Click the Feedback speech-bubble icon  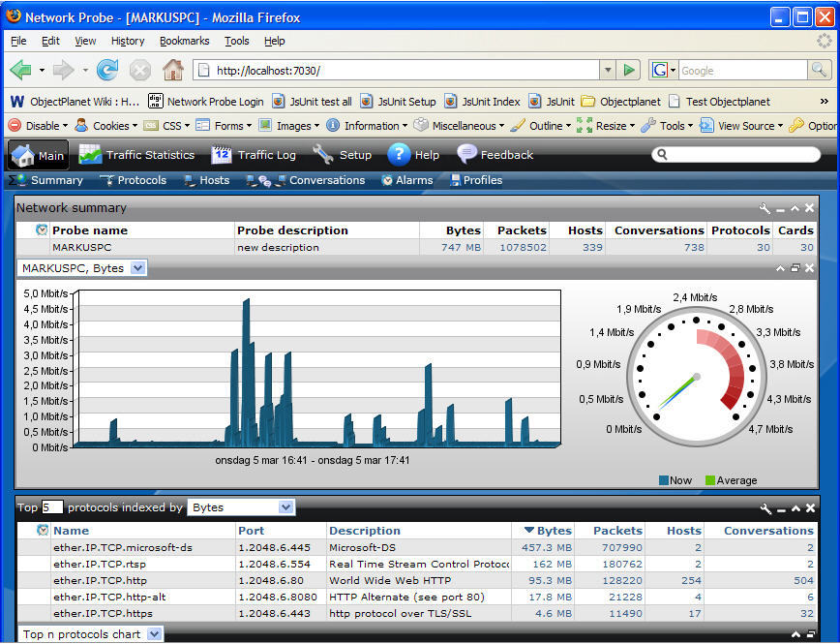tap(469, 154)
